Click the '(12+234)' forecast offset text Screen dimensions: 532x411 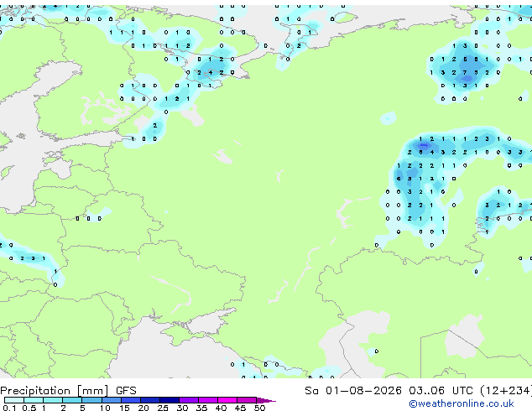click(x=506, y=391)
